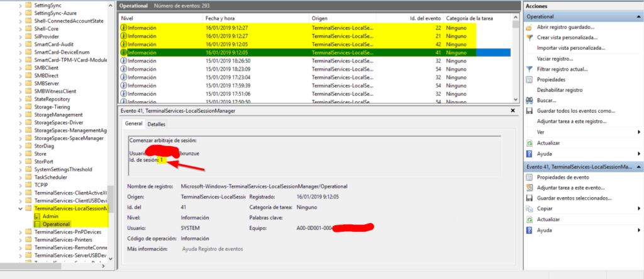Click the Ayuda question-mark icon under Operational actions
Image resolution: width=644 pixels, height=279 pixels.
pos(530,154)
